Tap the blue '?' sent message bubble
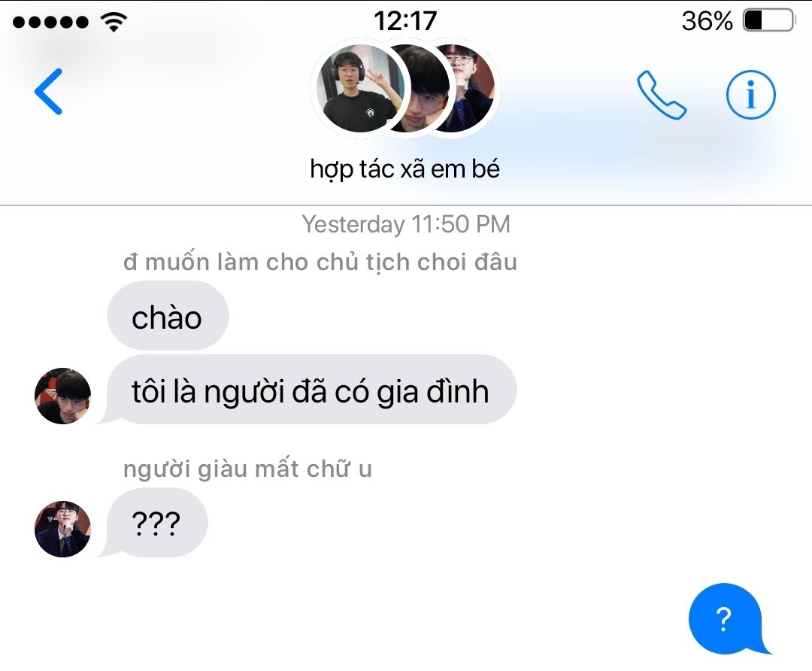The width and height of the screenshot is (812, 671). click(726, 618)
